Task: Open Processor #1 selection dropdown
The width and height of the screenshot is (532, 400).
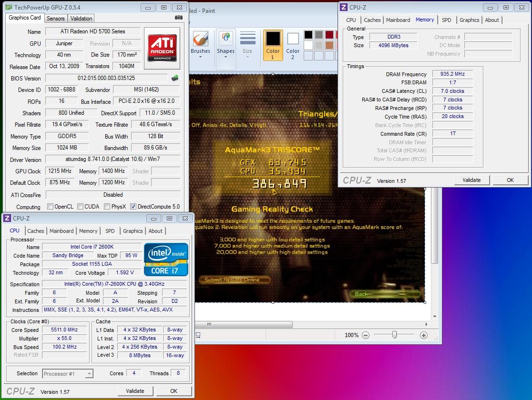Action: click(x=89, y=374)
